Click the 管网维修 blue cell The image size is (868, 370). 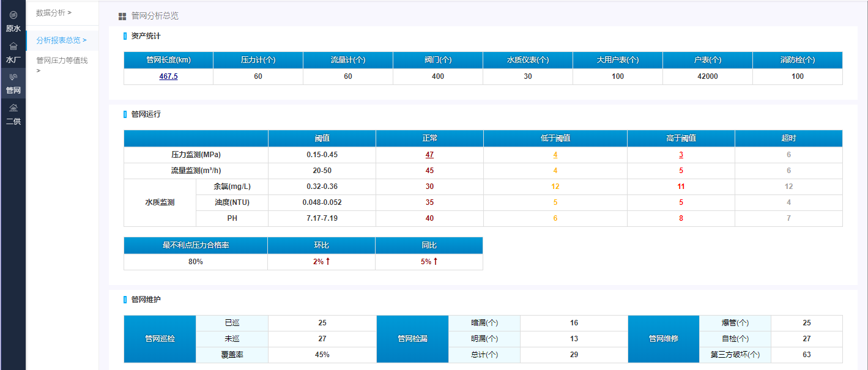pyautogui.click(x=663, y=339)
